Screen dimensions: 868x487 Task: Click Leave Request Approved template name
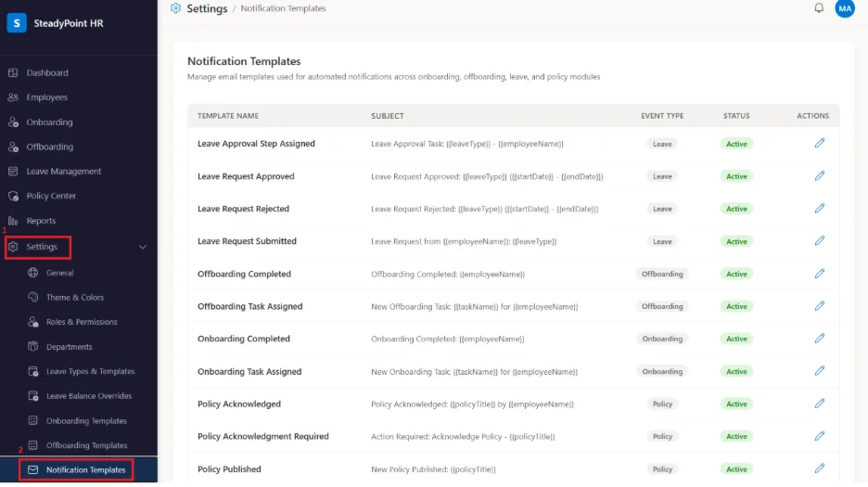tap(246, 176)
